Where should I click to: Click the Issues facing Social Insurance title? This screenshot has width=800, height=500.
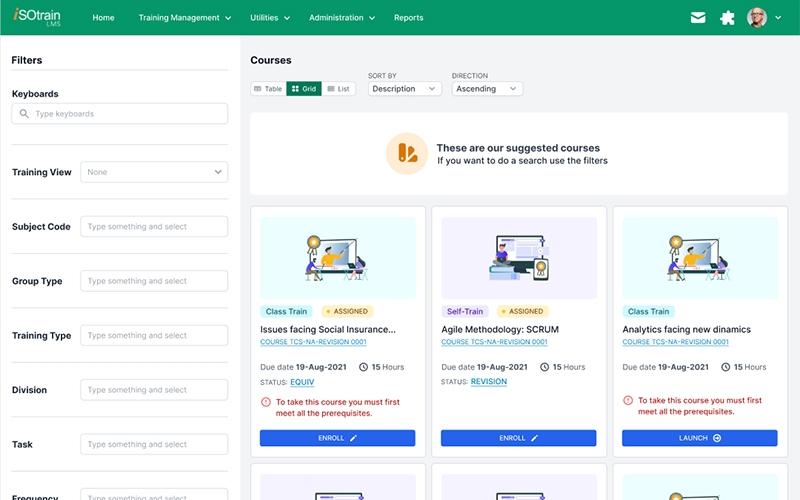(x=328, y=330)
